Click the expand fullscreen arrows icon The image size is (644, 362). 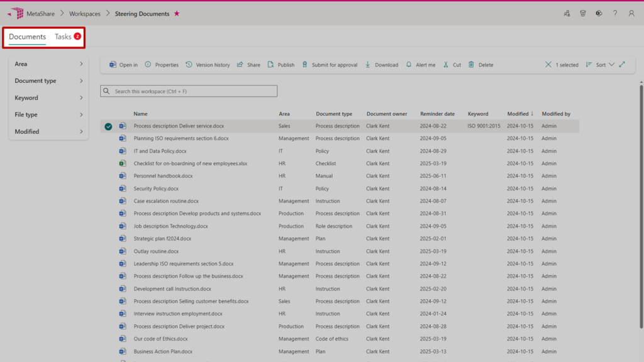click(622, 64)
